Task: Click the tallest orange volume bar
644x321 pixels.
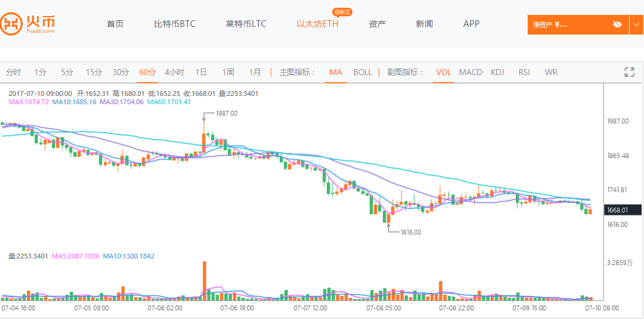Action: [x=204, y=280]
